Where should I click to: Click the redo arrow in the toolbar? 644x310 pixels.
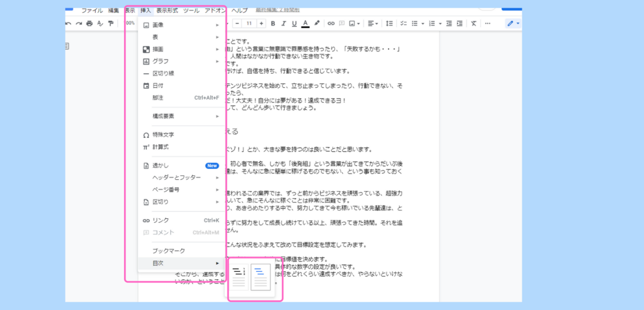79,24
